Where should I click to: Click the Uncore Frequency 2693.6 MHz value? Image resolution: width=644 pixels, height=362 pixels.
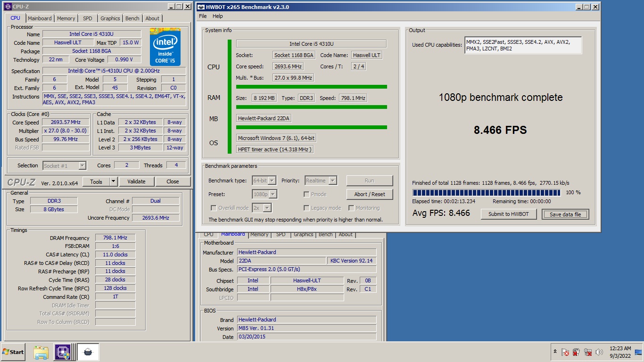[156, 218]
